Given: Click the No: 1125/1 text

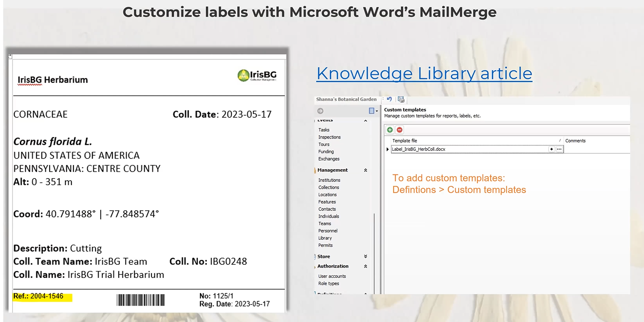Looking at the screenshot, I should pyautogui.click(x=216, y=296).
